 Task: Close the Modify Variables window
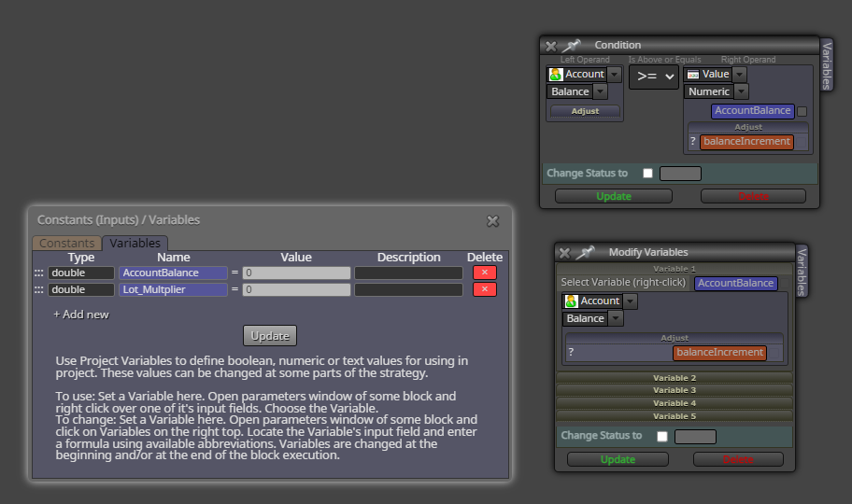(564, 253)
